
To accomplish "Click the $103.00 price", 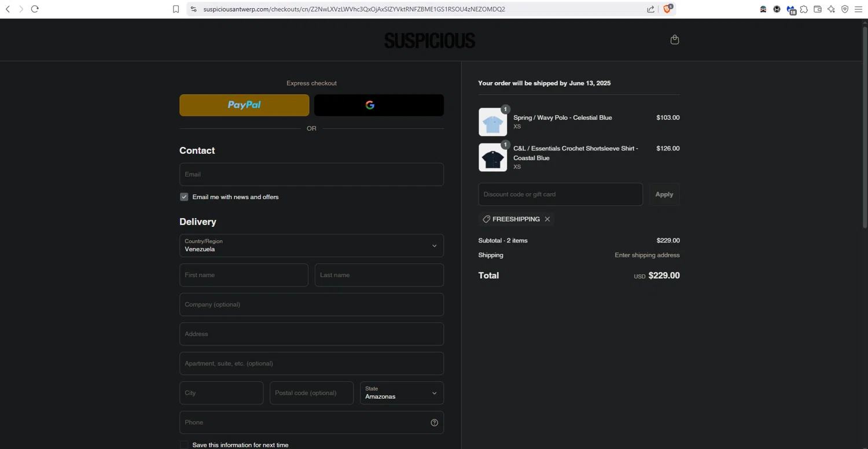I will (668, 117).
